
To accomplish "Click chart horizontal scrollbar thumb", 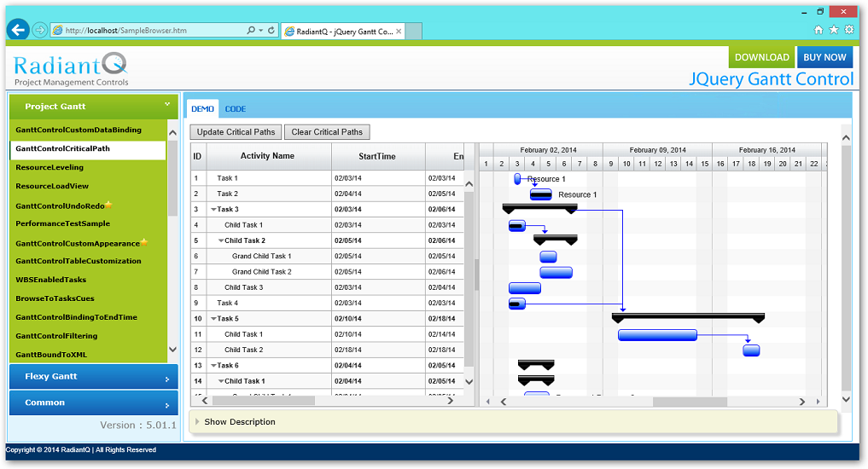I will (x=690, y=402).
